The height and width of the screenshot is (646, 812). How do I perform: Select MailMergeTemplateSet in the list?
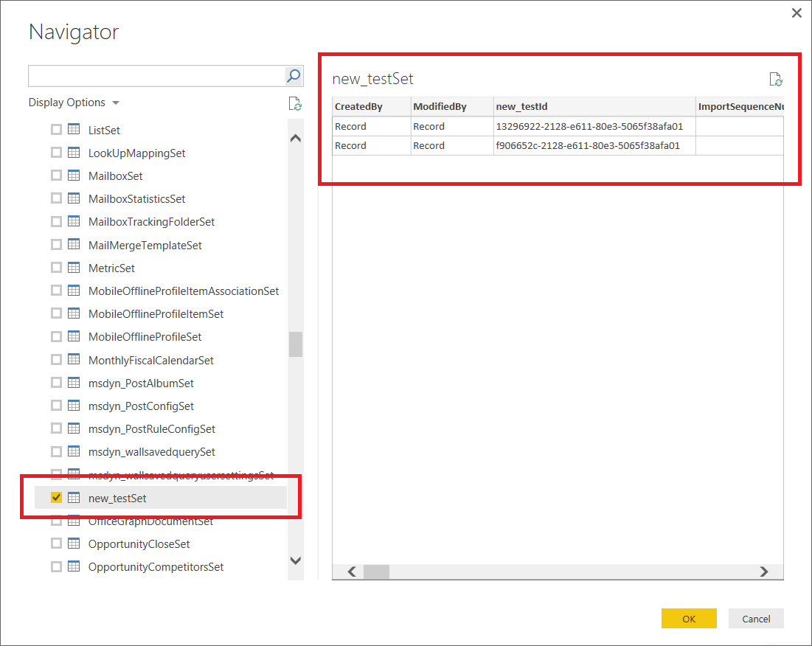[145, 246]
